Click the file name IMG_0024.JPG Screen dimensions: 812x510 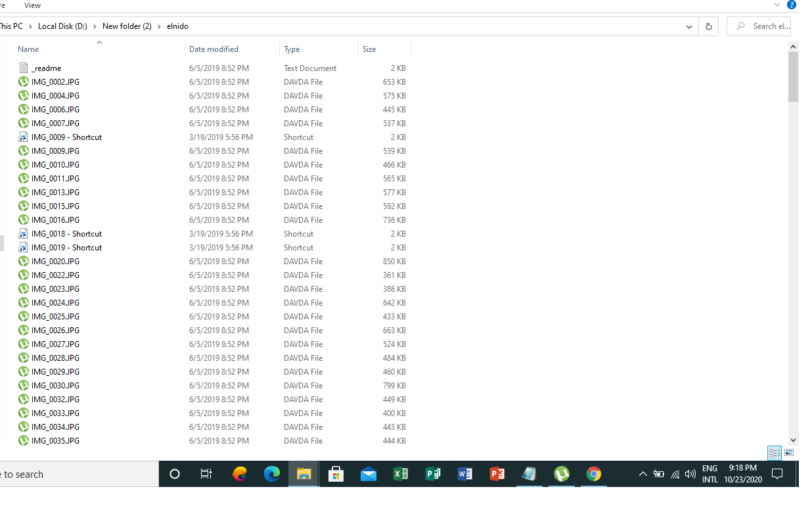coord(55,303)
